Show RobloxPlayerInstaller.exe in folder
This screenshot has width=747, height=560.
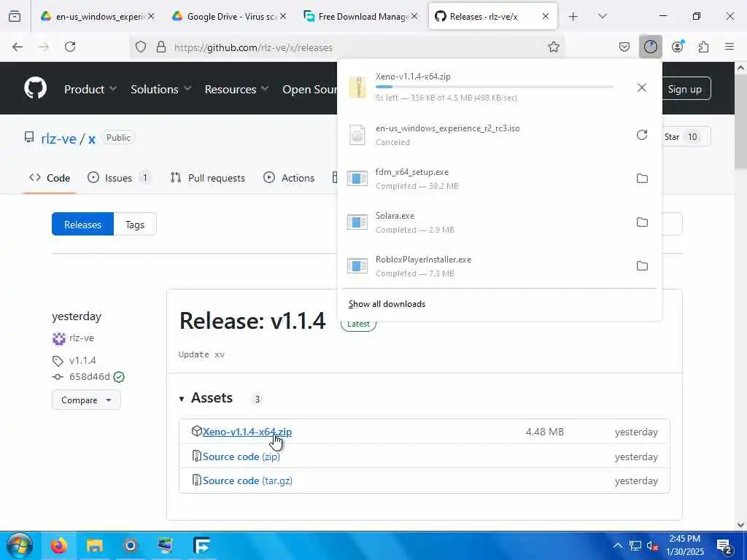(x=642, y=266)
